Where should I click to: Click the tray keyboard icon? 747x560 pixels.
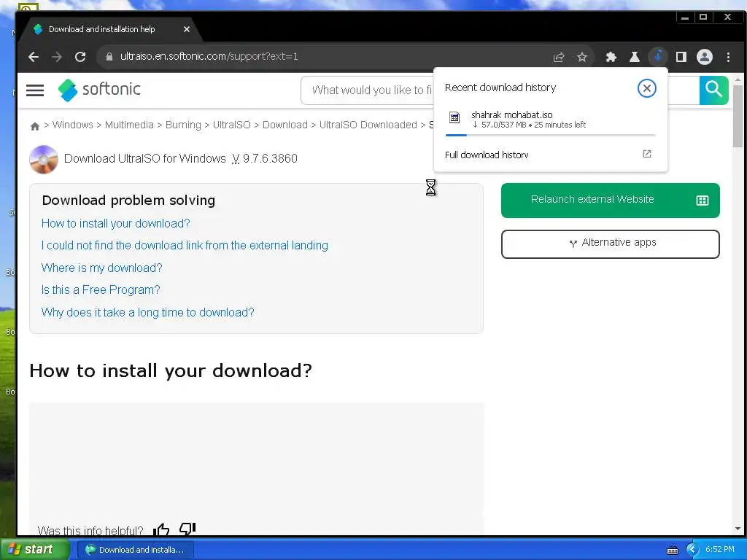[x=672, y=551]
